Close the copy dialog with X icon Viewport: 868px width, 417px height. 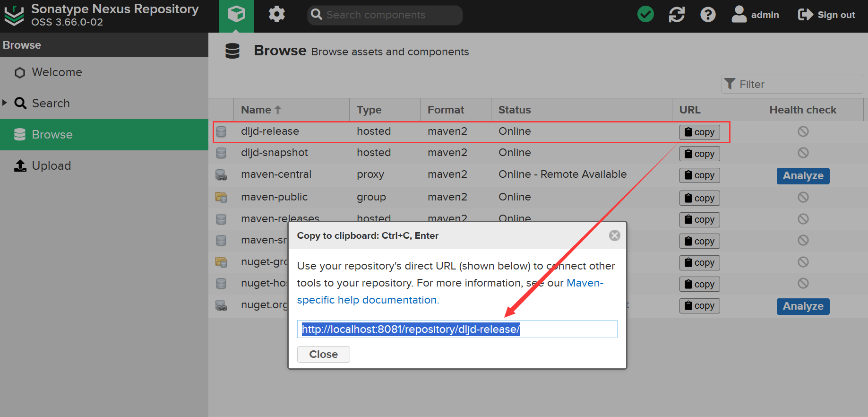614,235
